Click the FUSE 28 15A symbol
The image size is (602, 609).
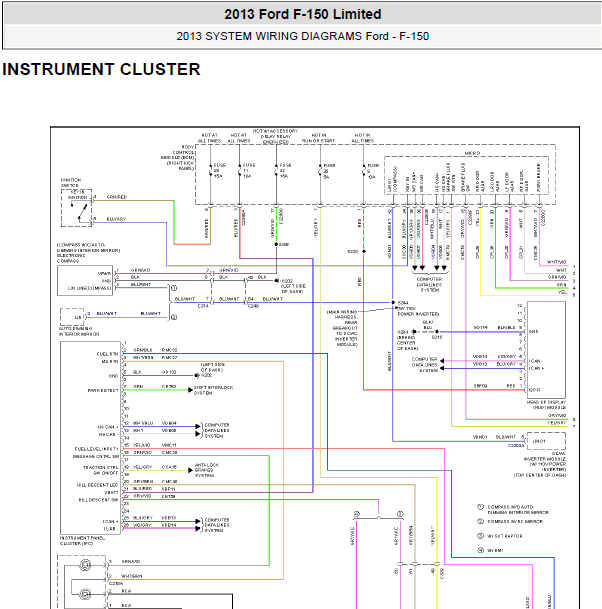[x=210, y=171]
